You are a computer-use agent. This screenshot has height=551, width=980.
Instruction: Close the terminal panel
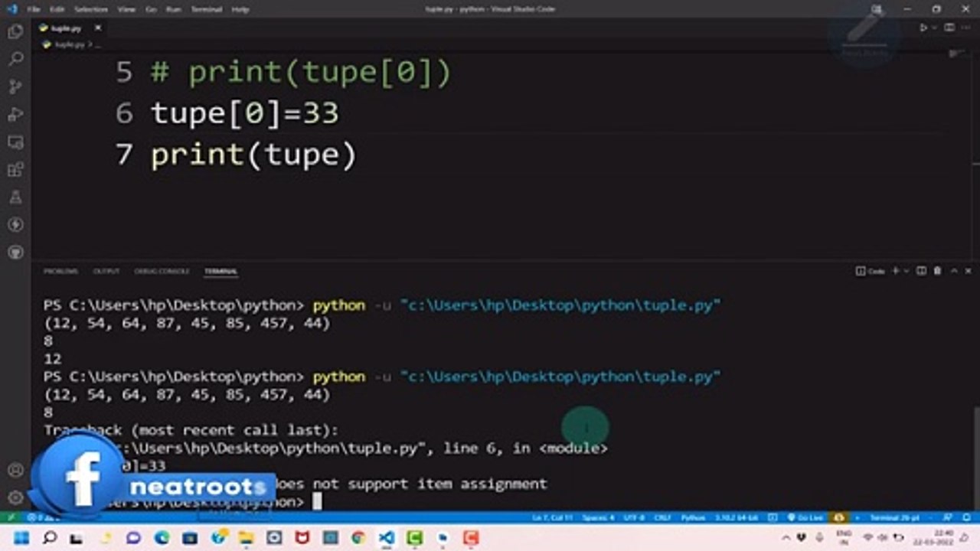click(x=969, y=271)
